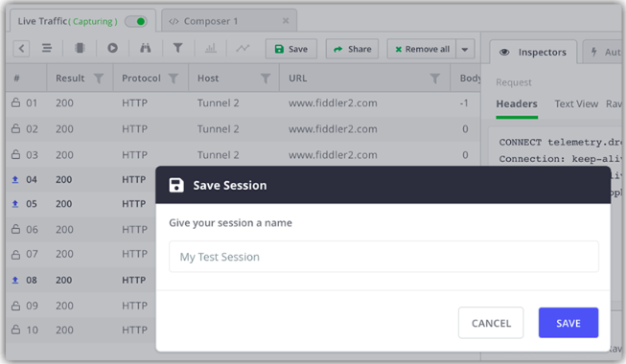Click the CANCEL button in dialog

pos(491,323)
